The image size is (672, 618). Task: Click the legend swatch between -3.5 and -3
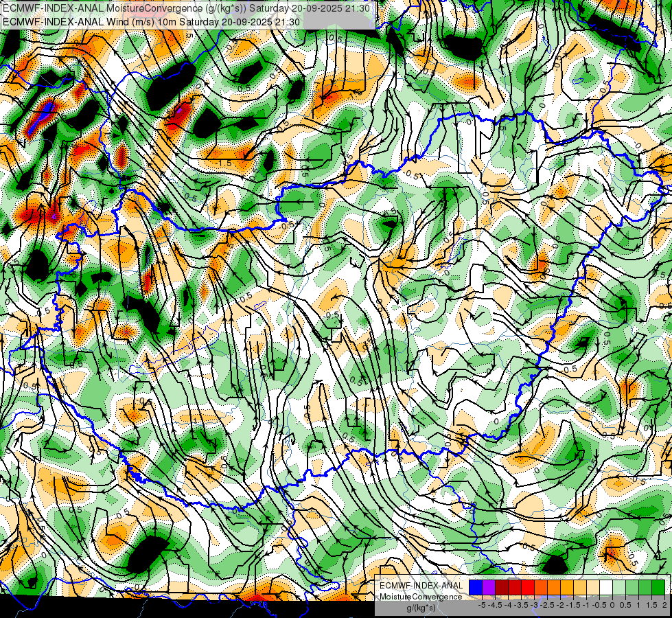tap(528, 588)
